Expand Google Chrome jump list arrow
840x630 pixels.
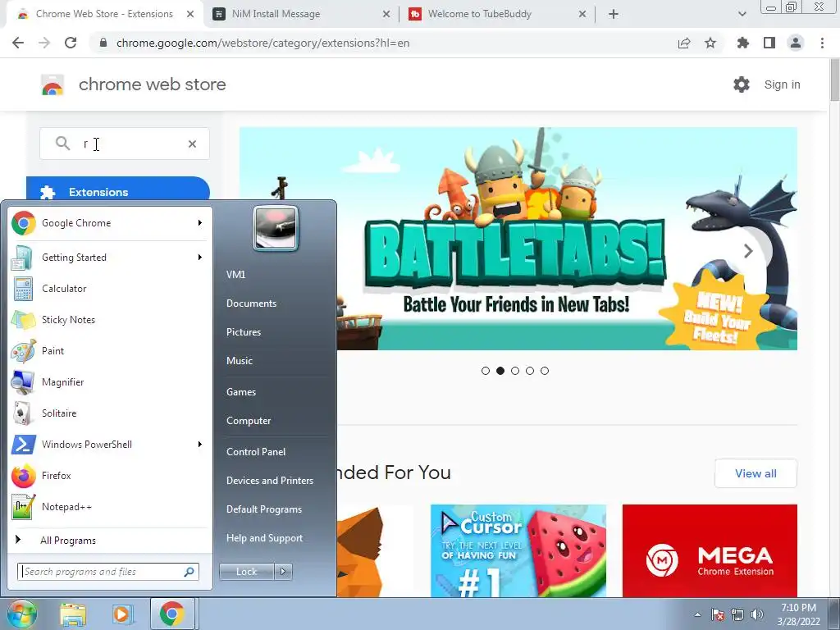click(x=200, y=223)
